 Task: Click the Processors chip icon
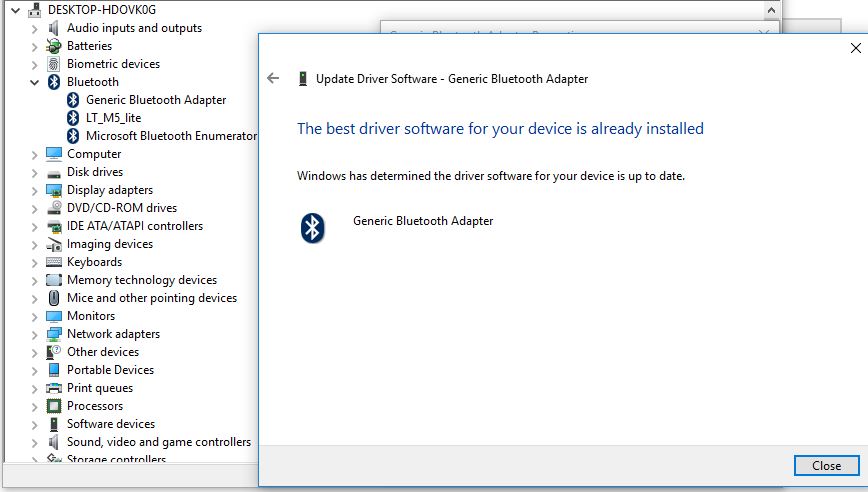coord(54,406)
